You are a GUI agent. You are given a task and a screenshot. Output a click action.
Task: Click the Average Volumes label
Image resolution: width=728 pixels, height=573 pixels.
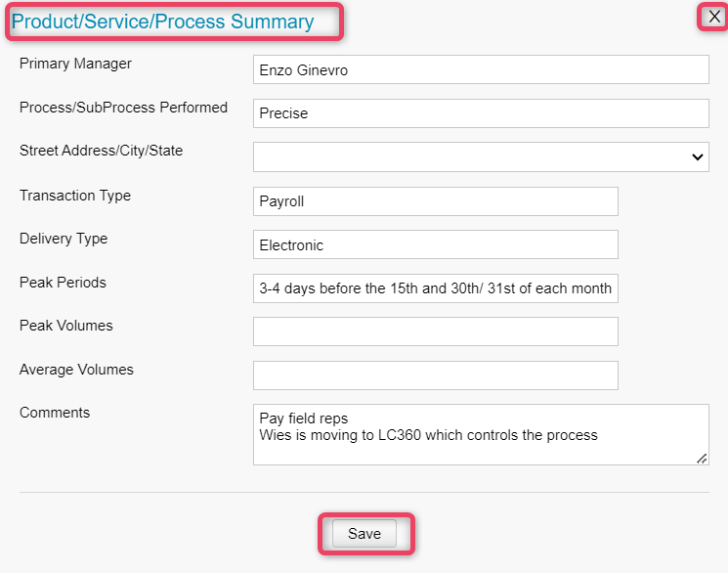pos(76,370)
